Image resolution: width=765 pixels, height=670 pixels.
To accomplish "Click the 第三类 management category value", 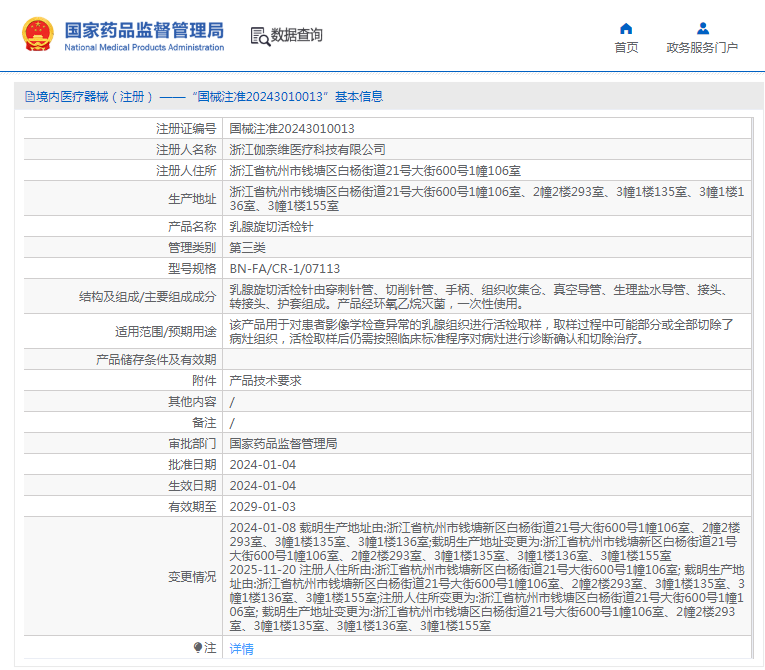I will (x=248, y=247).
